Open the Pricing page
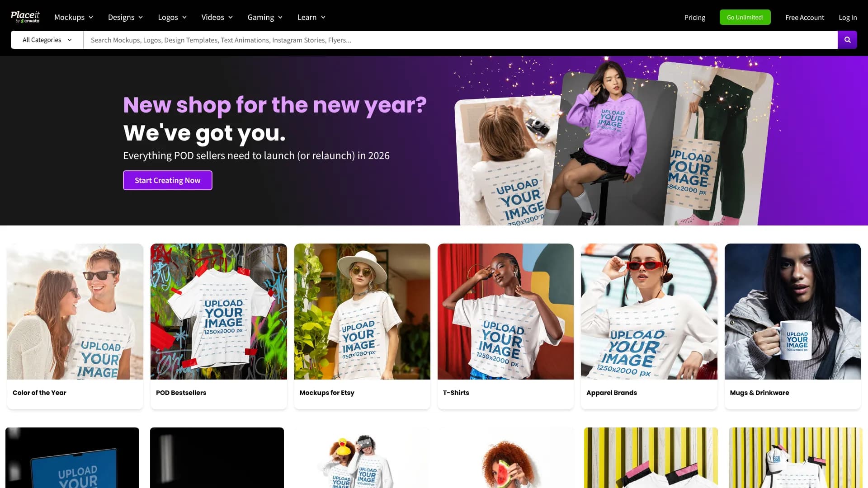The image size is (868, 488). [694, 17]
